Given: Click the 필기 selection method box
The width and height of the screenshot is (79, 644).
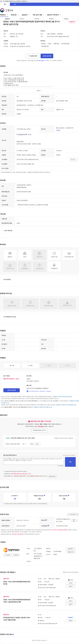Looking at the screenshot, I should click(49, 365).
